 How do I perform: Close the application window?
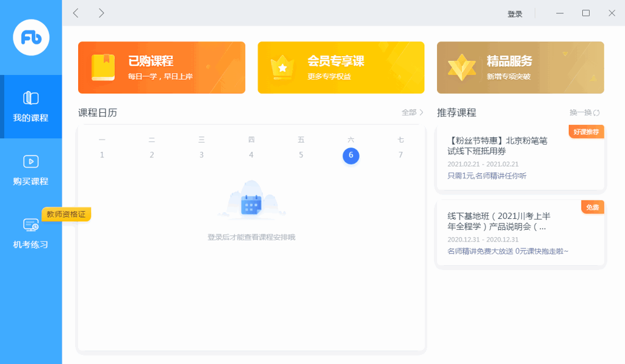(x=612, y=13)
